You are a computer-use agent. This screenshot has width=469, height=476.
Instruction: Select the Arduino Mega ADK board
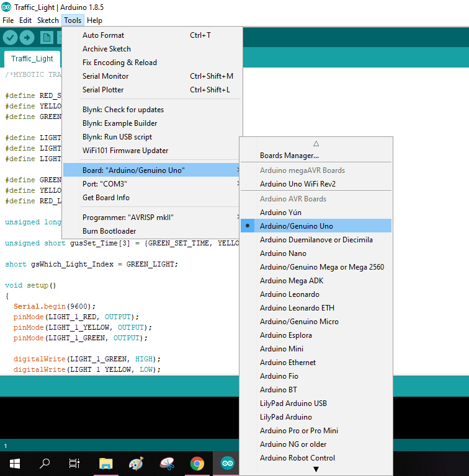[316, 281]
